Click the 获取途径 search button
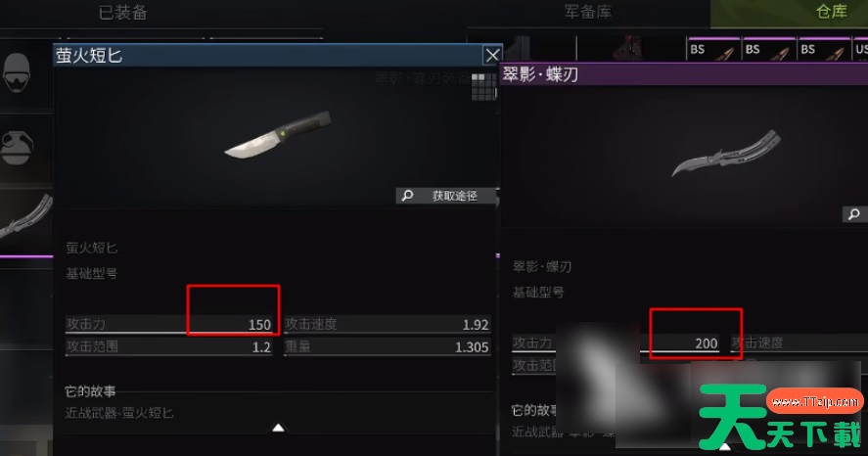868x456 pixels. pos(446,196)
